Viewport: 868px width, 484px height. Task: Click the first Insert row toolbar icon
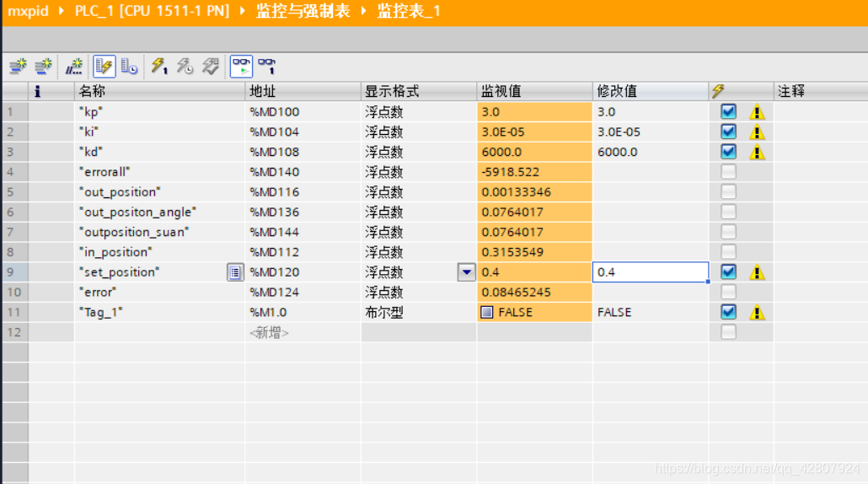18,67
